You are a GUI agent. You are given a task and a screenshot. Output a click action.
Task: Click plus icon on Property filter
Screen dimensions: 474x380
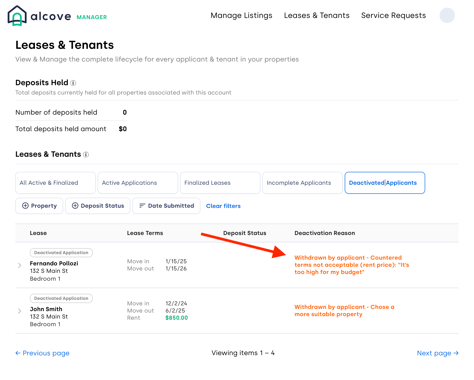pos(25,206)
